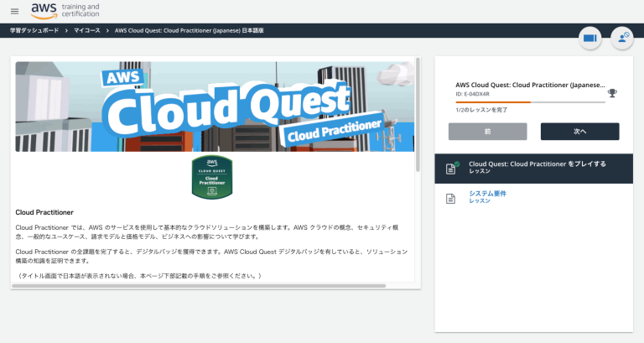Viewport: 644px width, 343px height.
Task: Click the trophy icon beside course title
Action: (x=612, y=93)
